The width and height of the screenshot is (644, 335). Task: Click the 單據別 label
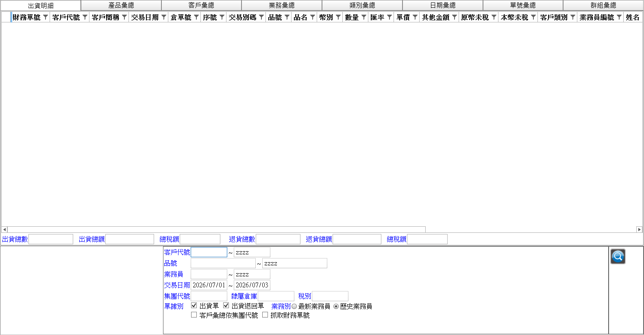pyautogui.click(x=174, y=307)
